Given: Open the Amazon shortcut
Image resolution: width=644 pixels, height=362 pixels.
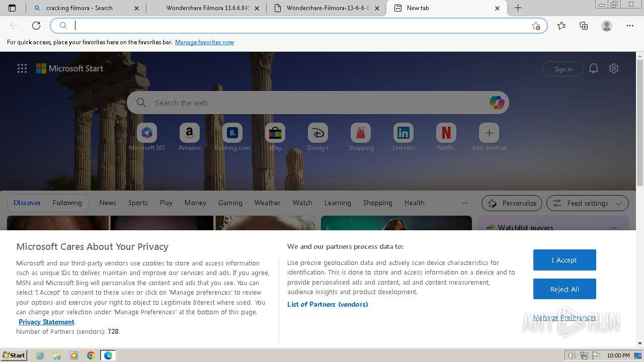Looking at the screenshot, I should (190, 137).
